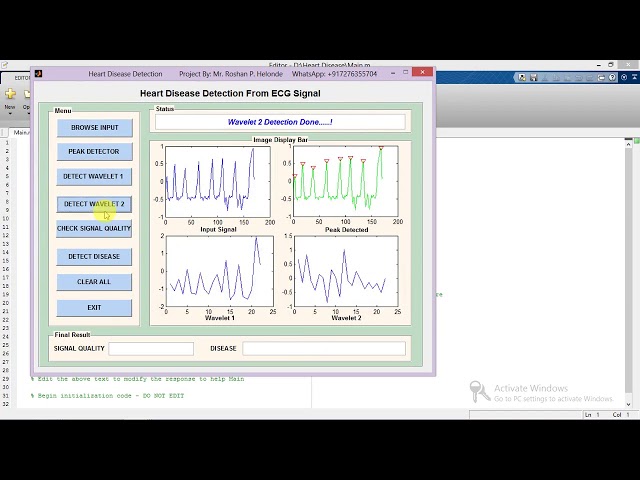640x480 pixels.
Task: Click the 'Wavelet 2 Detection Done' status text
Action: point(280,122)
